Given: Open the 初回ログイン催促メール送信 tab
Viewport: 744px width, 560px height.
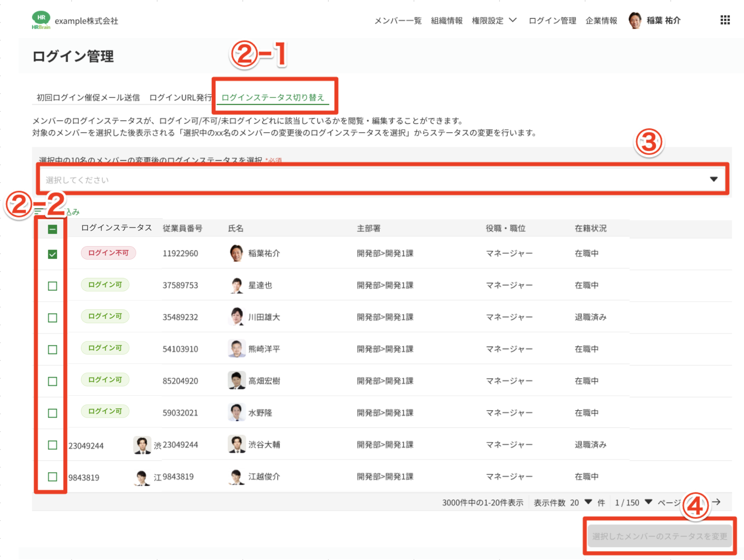Looking at the screenshot, I should [x=89, y=97].
